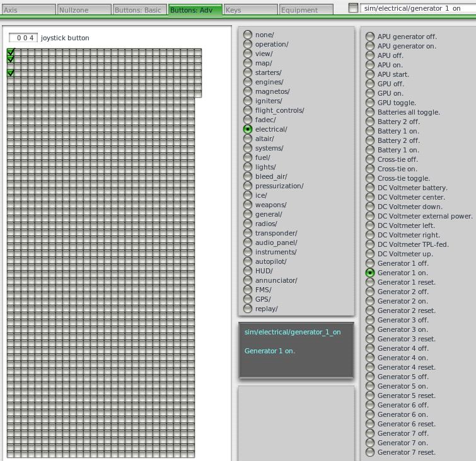Click the joystick button number field
This screenshot has width=476, height=461.
[23, 38]
